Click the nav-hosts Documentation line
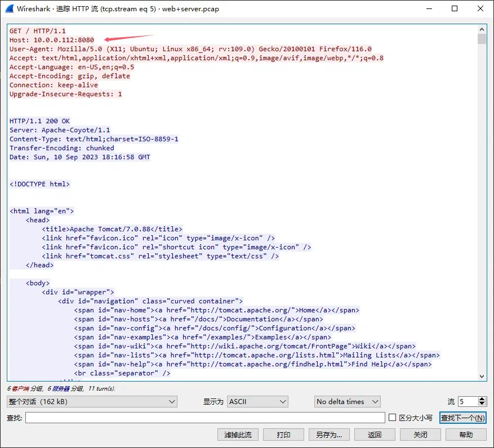This screenshot has height=448, width=494. (198, 319)
